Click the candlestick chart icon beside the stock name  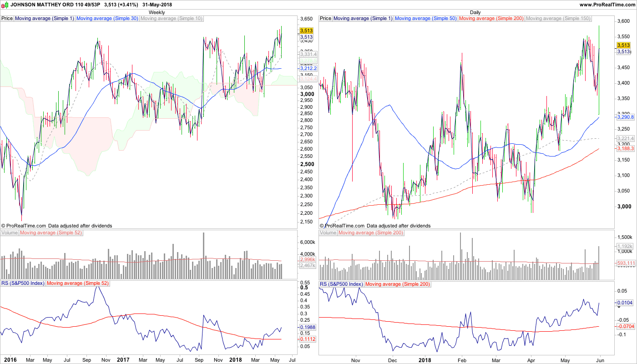5,5
